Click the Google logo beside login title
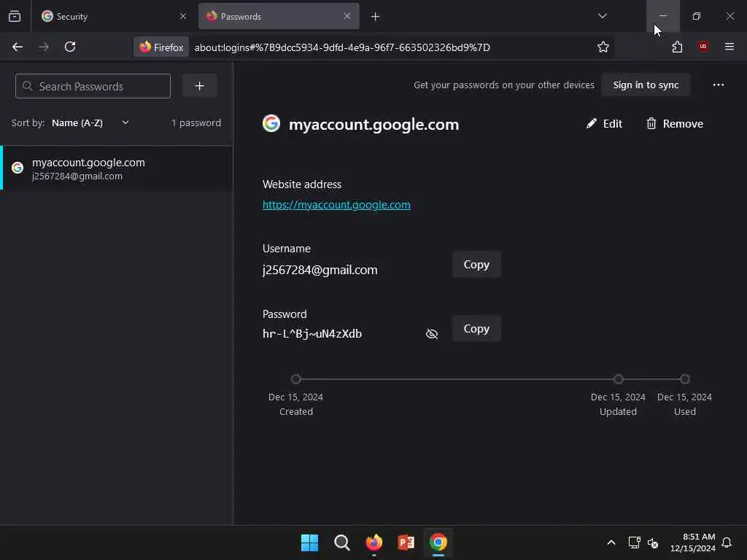The height and width of the screenshot is (560, 747). 271,123
